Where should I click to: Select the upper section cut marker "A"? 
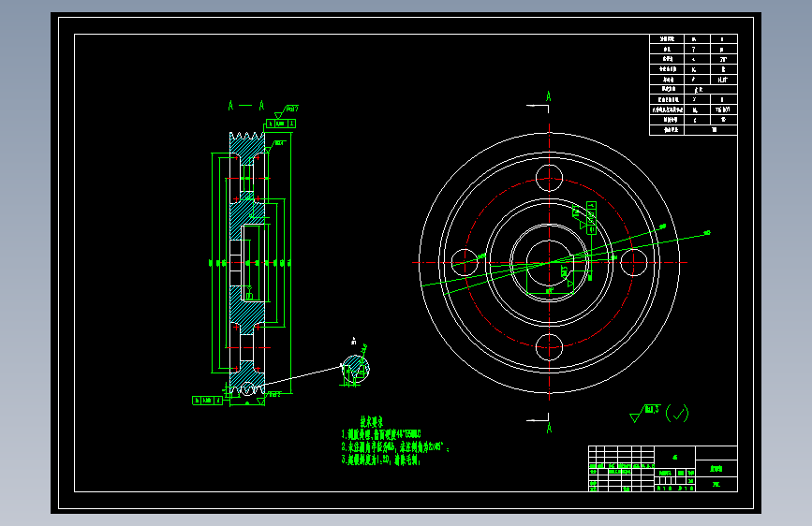(x=549, y=96)
